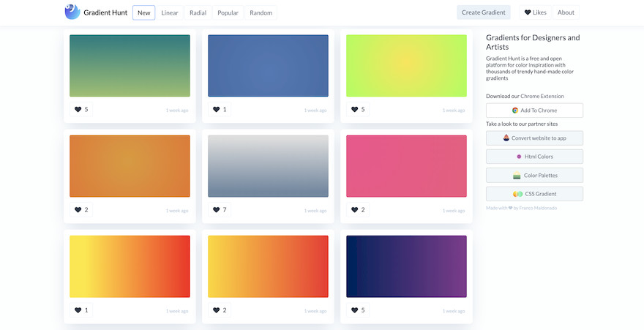This screenshot has height=330, width=644.
Task: Click the Create Gradient button
Action: click(483, 12)
